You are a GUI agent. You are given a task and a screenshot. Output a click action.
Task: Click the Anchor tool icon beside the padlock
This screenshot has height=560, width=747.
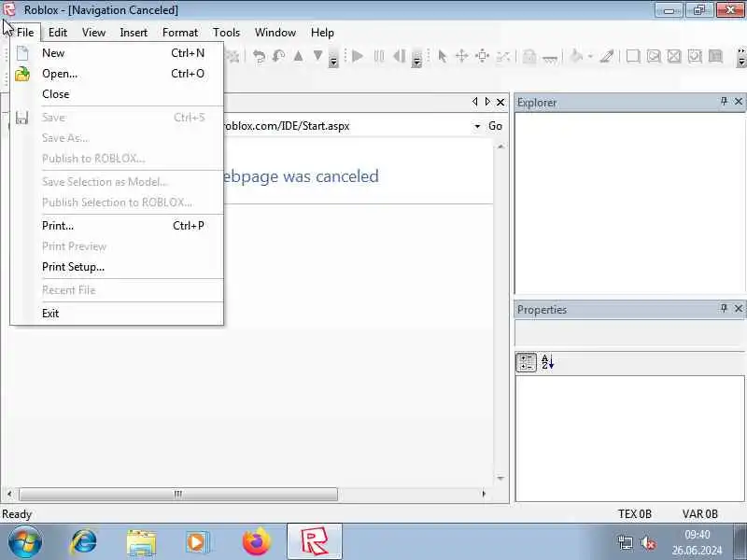550,58
